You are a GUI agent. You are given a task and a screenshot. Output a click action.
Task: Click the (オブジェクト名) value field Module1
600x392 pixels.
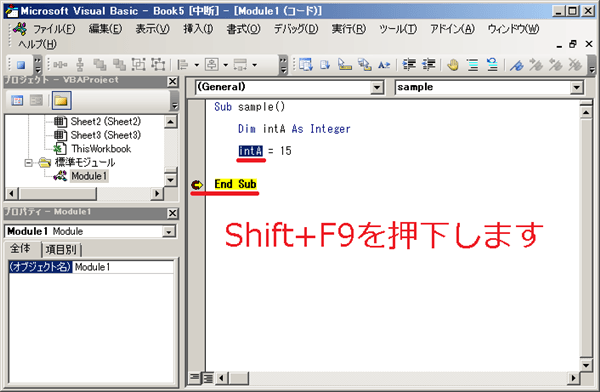pos(122,267)
